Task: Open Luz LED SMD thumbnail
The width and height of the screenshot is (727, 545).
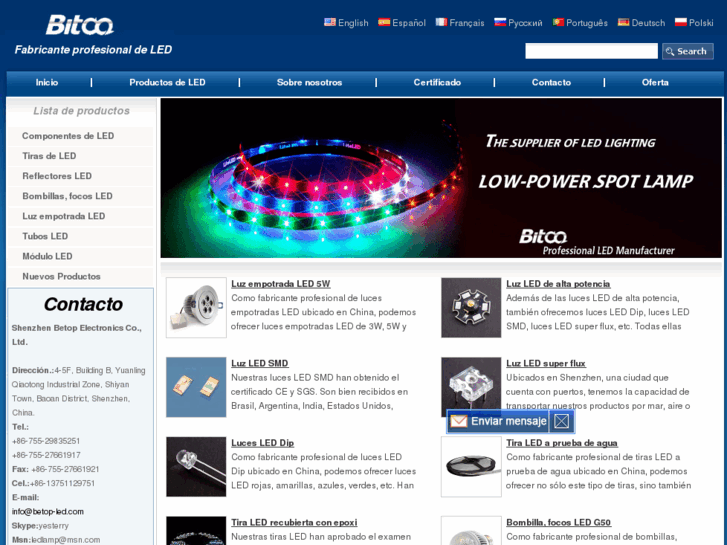Action: click(x=196, y=387)
